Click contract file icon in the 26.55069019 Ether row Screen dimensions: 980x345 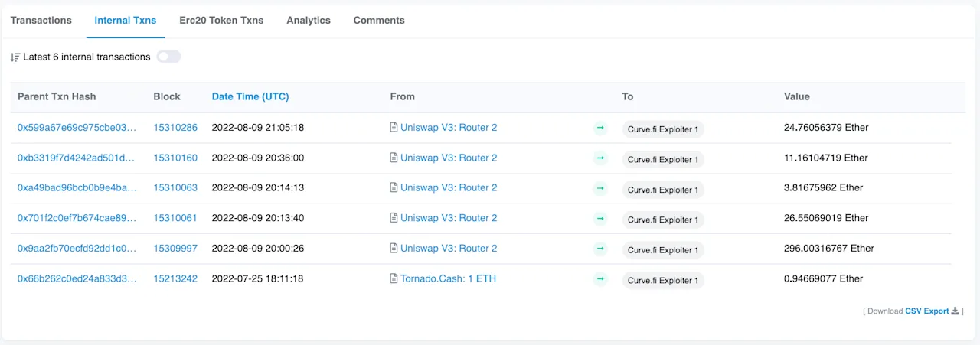(x=394, y=218)
